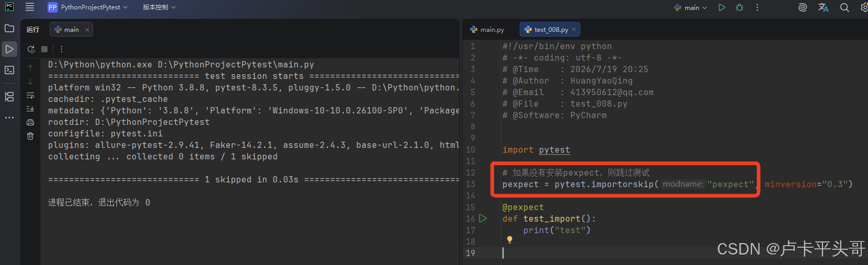Click 'configfile: pytest.ini' console line
868x265 pixels.
pyautogui.click(x=105, y=134)
